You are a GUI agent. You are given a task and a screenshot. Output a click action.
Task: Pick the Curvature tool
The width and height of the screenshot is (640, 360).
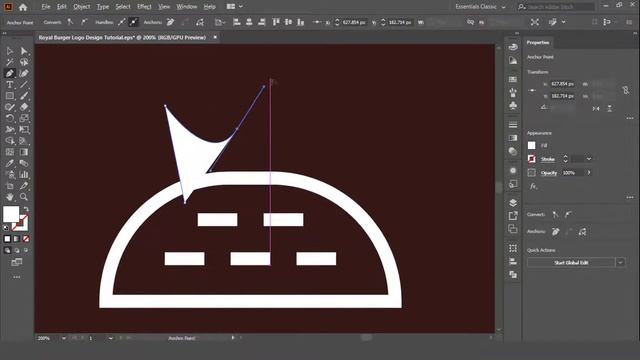[24, 73]
